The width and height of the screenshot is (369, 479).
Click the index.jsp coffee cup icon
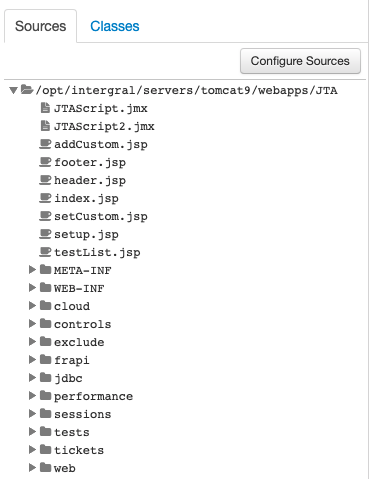[x=45, y=198]
